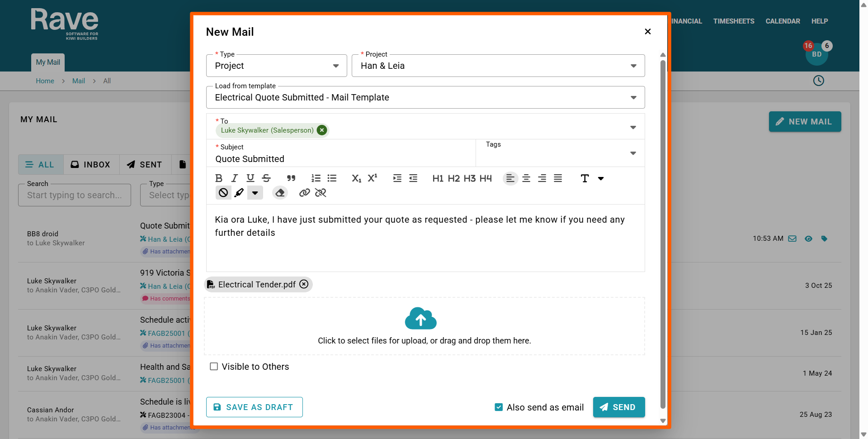The width and height of the screenshot is (868, 439).
Task: Toggle bold formatting in the mail editor
Action: 219,178
